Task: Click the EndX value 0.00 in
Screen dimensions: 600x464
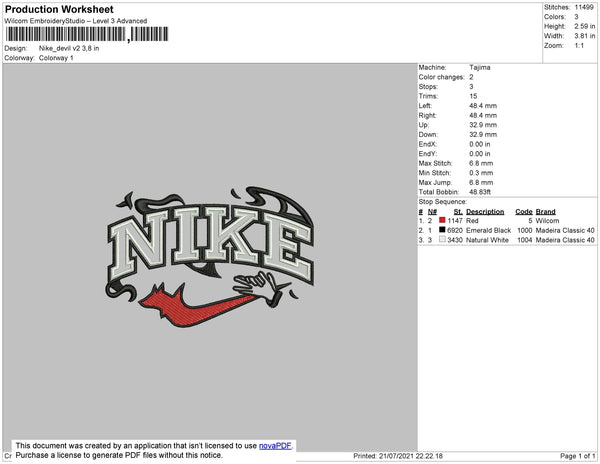Action: pyautogui.click(x=480, y=144)
